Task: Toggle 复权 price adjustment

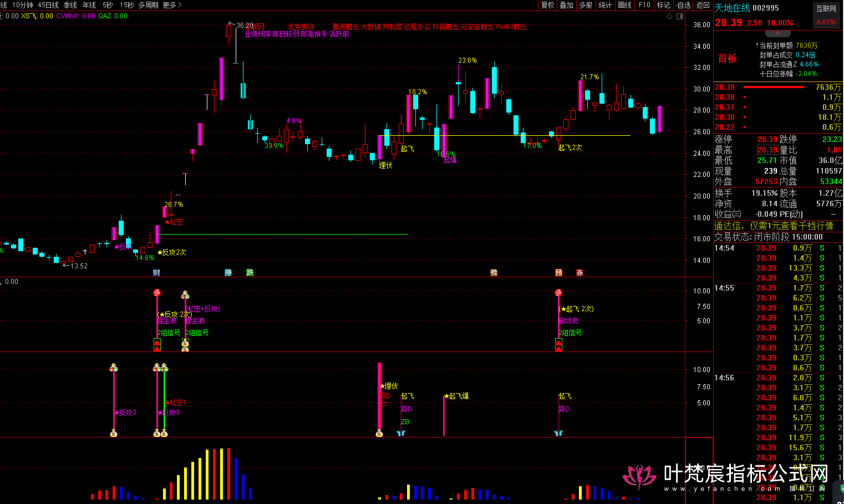Action: tap(547, 5)
